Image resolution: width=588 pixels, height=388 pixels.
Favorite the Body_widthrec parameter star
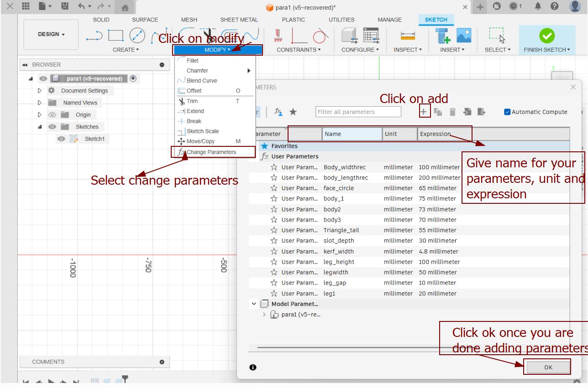pyautogui.click(x=274, y=167)
